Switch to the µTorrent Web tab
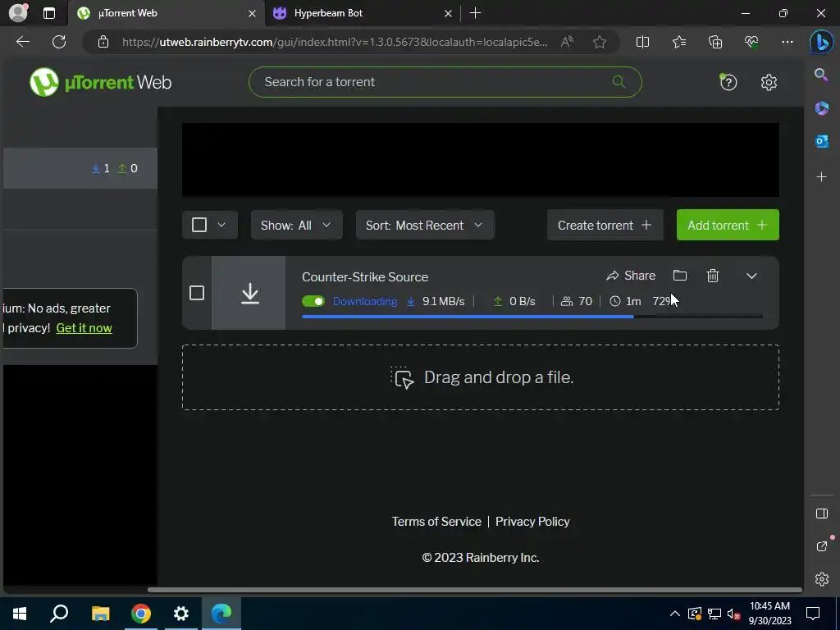Screen dimensions: 840x630 166,13
